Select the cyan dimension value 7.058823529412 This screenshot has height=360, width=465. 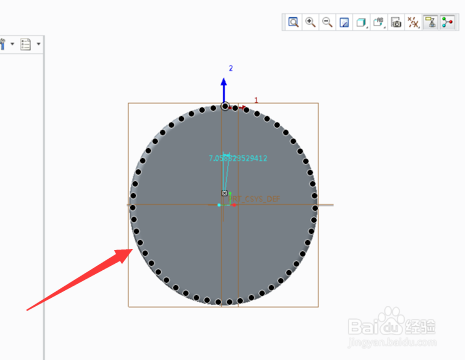[x=238, y=158]
